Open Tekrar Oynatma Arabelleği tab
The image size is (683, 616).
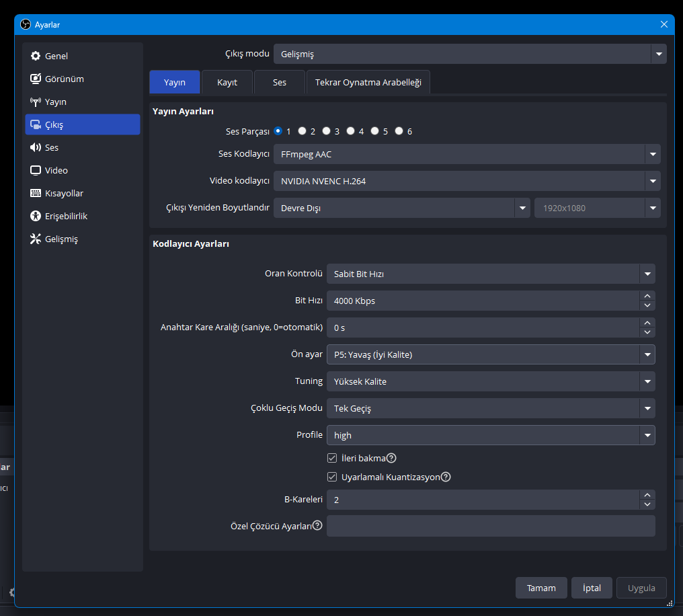click(368, 82)
